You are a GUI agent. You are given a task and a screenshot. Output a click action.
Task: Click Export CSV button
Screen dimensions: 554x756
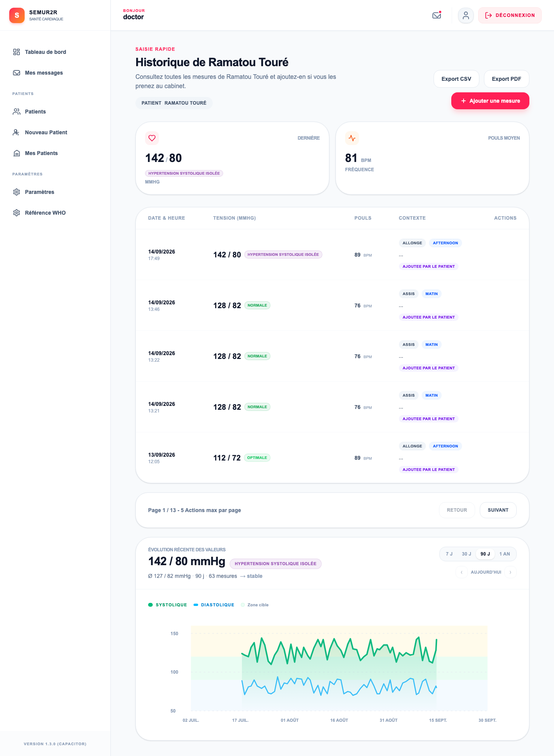pos(456,79)
